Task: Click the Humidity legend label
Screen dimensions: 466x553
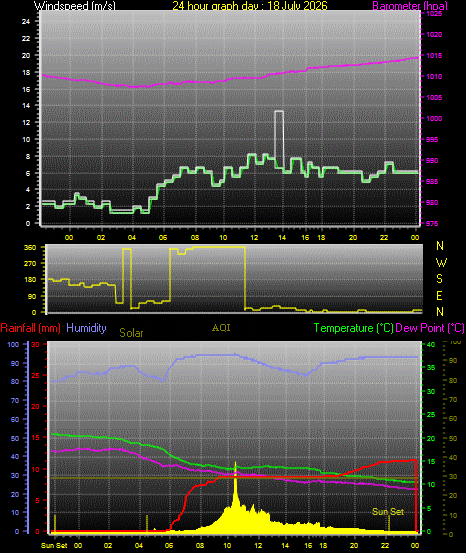Action: point(86,328)
